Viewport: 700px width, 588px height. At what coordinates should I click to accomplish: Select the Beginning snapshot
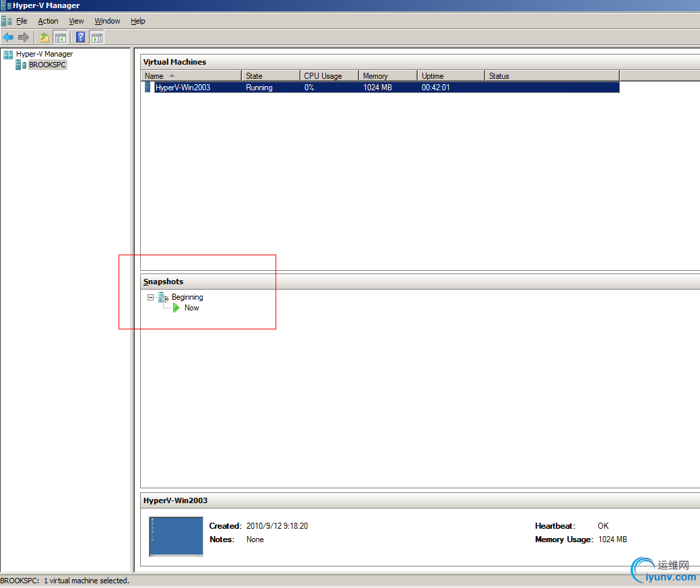click(x=187, y=297)
